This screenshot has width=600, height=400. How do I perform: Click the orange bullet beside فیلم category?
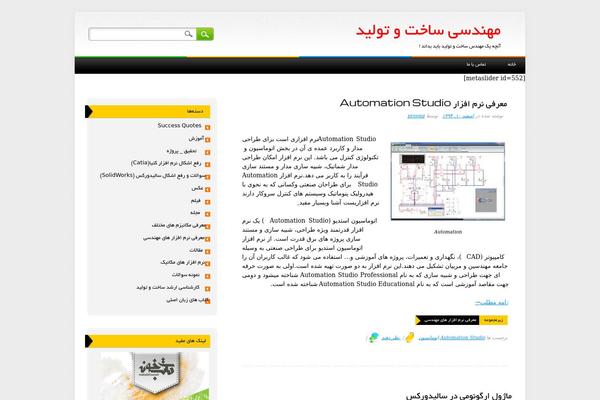(x=207, y=202)
